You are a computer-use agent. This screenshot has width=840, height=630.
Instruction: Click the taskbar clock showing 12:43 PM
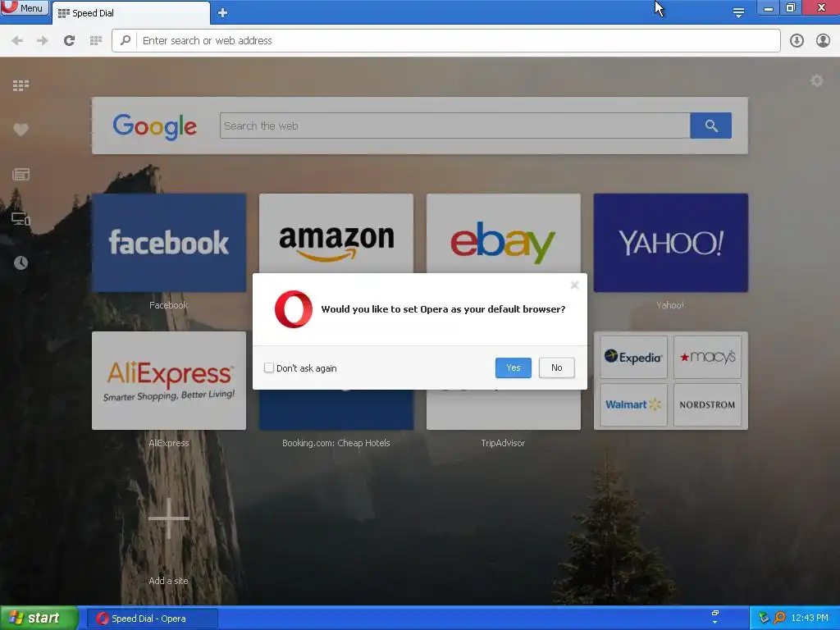point(810,618)
